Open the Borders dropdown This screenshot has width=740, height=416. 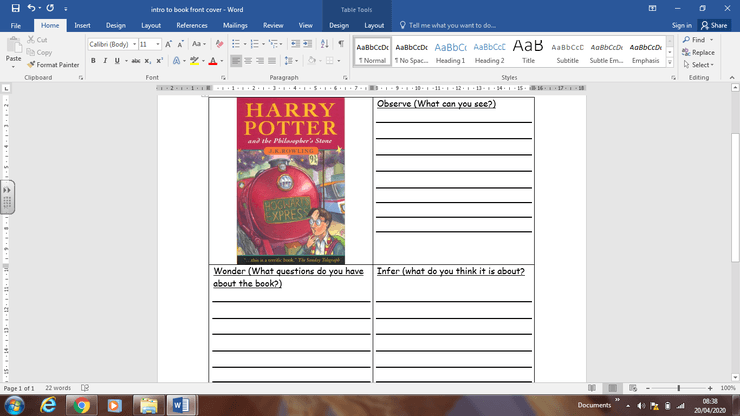(338, 60)
